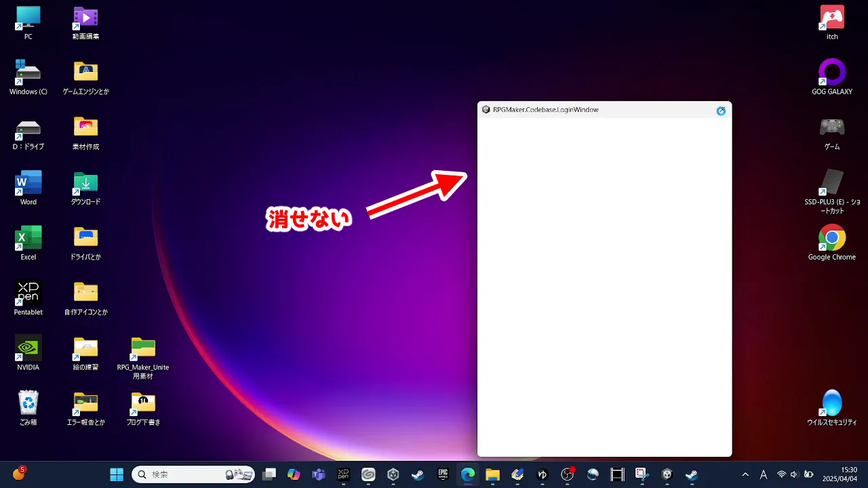Open Microsoft Teams from the taskbar

[x=318, y=474]
